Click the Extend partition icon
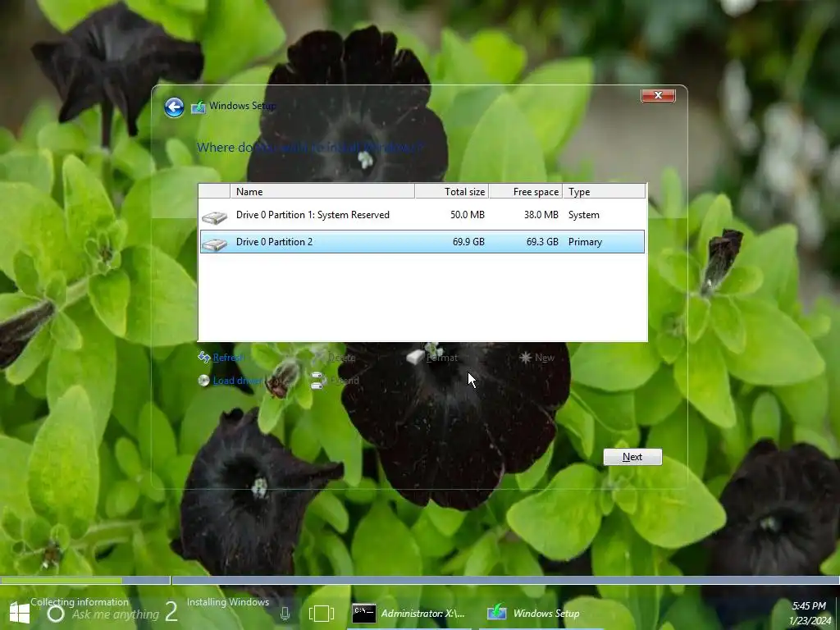 coord(318,381)
